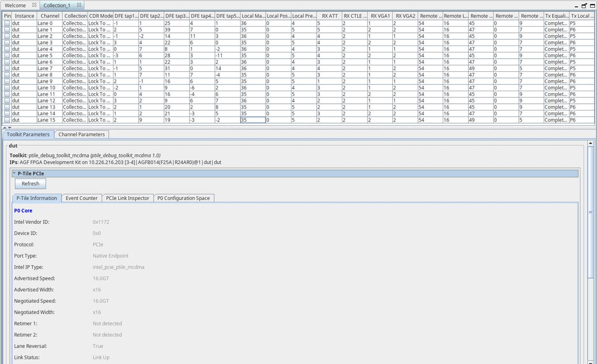The width and height of the screenshot is (597, 364).
Task: Toggle the pin checkbox for Lane 7
Action: pos(7,68)
